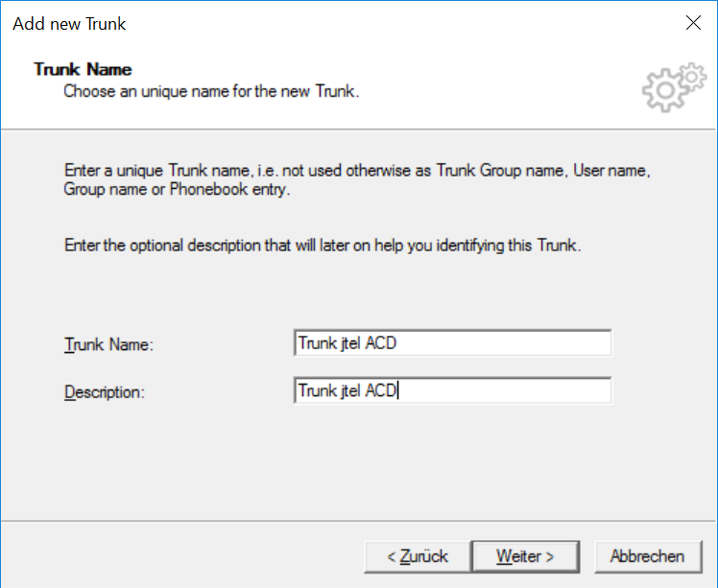Click the Description field label
The height and width of the screenshot is (588, 718).
[105, 392]
